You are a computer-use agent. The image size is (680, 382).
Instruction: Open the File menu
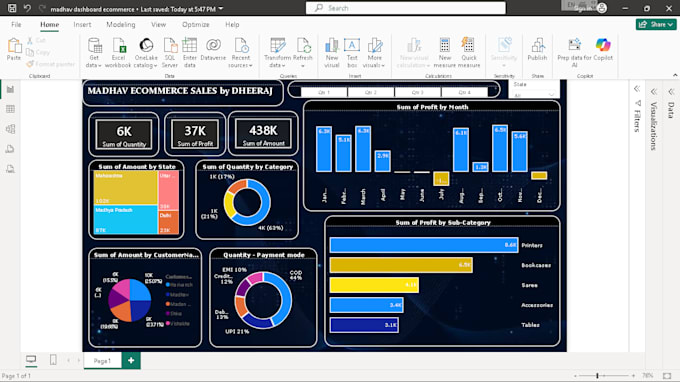(x=16, y=25)
